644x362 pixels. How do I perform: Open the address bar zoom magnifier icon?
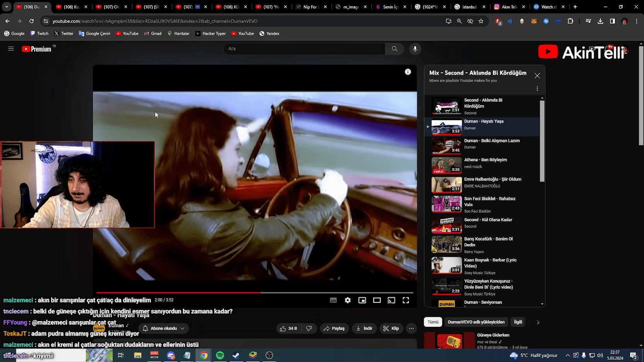click(x=459, y=21)
